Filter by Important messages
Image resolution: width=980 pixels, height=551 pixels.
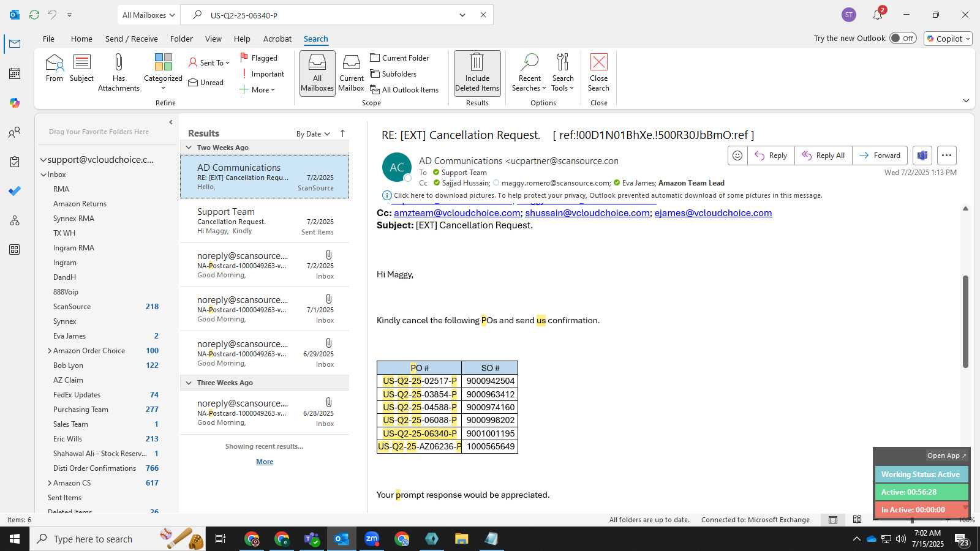click(262, 73)
